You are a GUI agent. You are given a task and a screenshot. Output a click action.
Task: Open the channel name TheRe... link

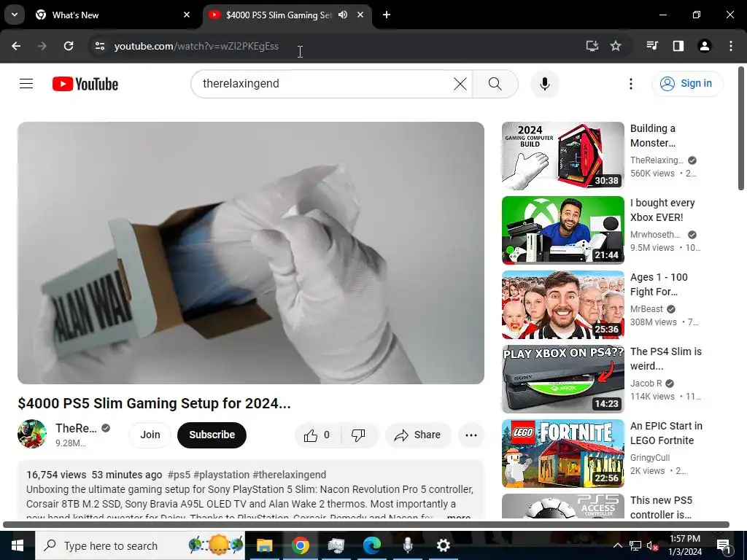click(76, 428)
